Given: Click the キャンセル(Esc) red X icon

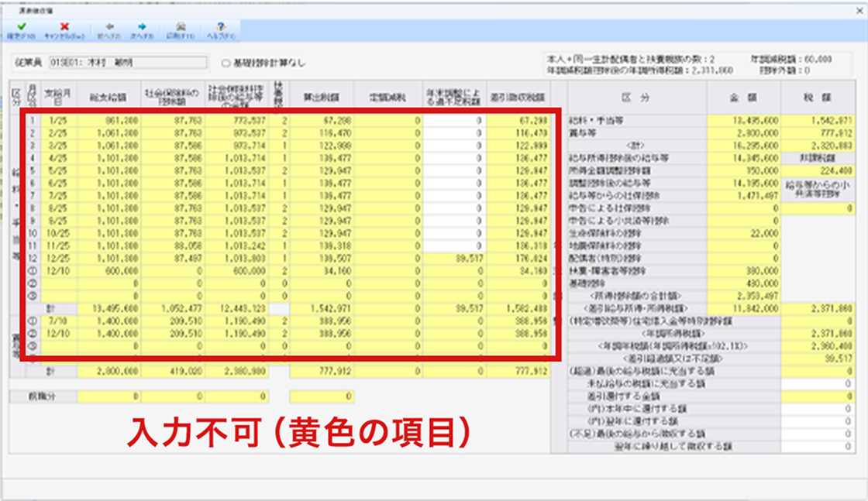Looking at the screenshot, I should point(66,26).
